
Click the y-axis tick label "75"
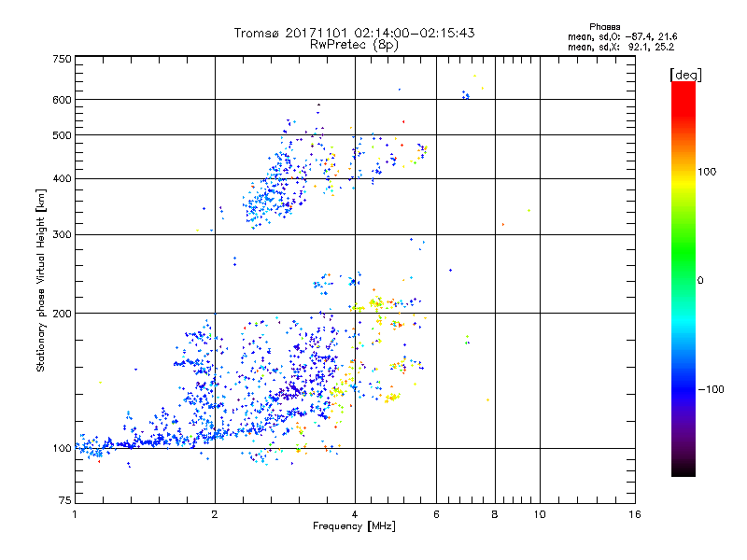point(65,500)
